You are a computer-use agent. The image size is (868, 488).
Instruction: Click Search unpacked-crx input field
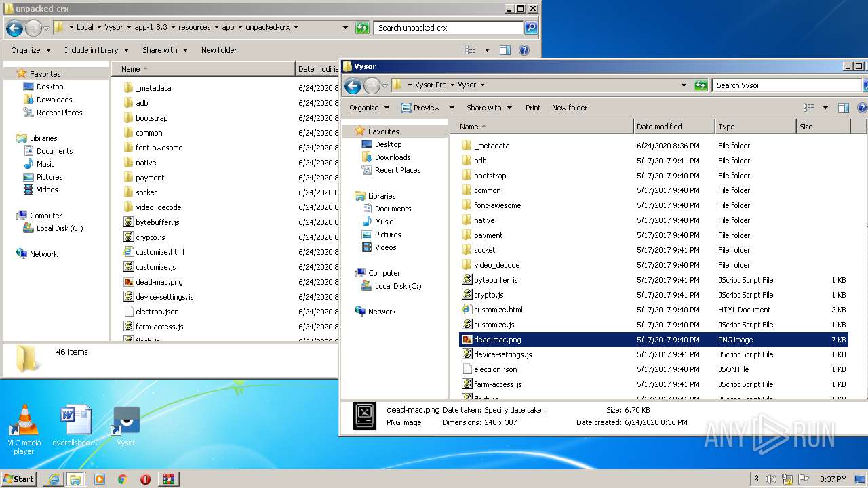(448, 28)
